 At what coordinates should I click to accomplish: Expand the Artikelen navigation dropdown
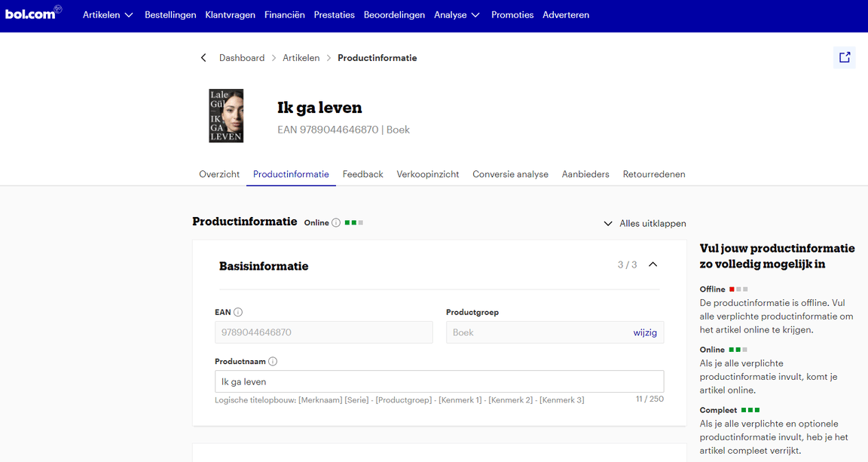click(x=108, y=14)
